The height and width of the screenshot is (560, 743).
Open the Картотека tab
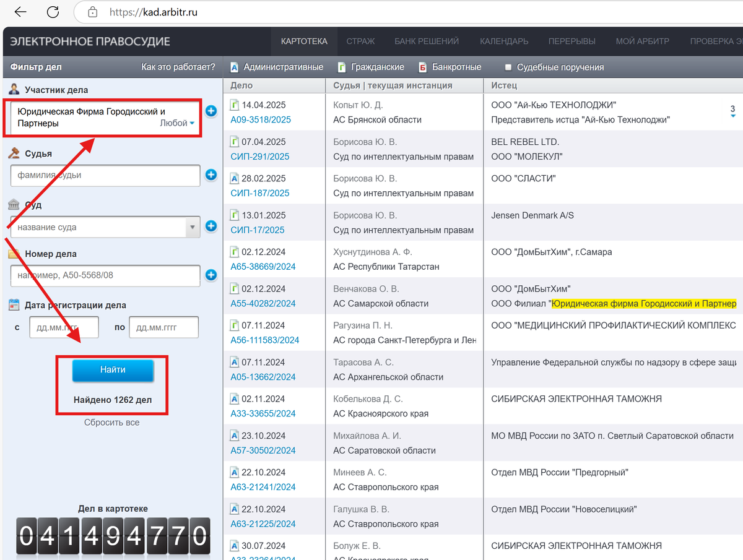[x=304, y=41]
